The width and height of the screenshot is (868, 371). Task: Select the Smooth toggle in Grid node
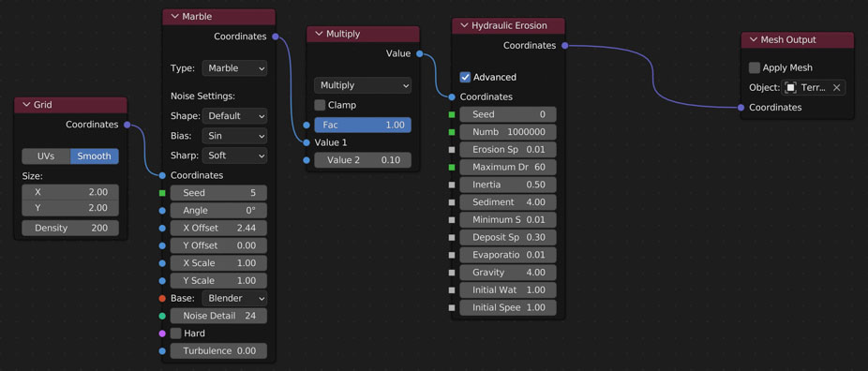pos(94,156)
